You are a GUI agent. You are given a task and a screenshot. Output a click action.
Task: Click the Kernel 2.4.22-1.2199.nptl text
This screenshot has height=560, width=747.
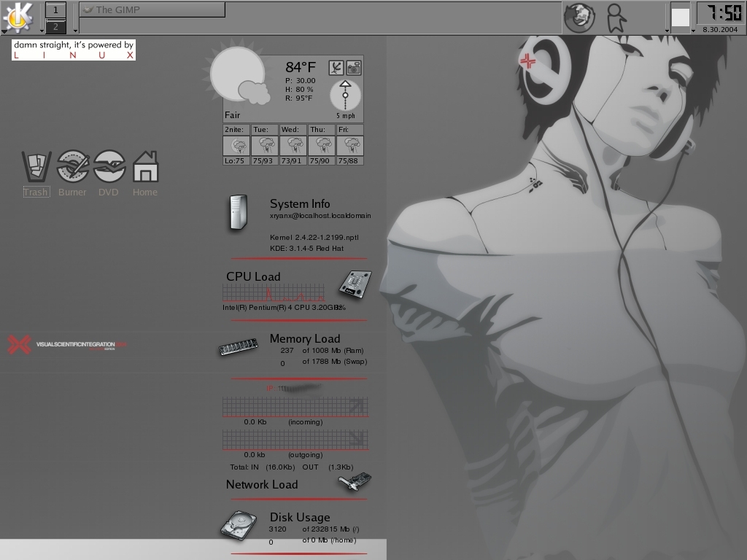click(x=314, y=237)
